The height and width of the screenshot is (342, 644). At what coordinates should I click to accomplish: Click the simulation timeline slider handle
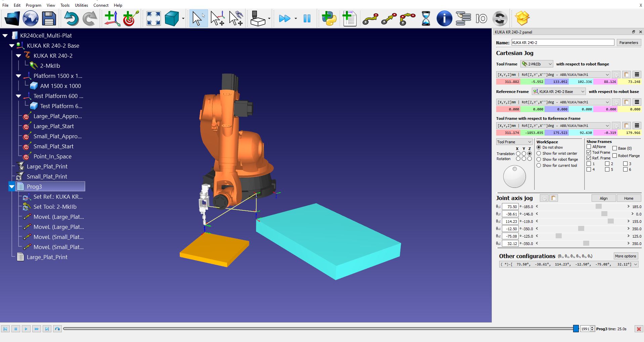tap(576, 329)
